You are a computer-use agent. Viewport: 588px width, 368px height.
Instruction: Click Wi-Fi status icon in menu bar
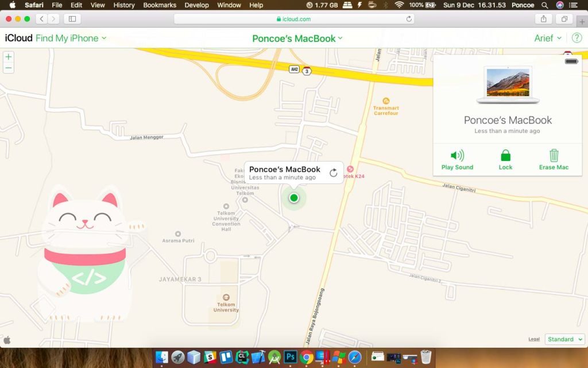click(x=399, y=5)
